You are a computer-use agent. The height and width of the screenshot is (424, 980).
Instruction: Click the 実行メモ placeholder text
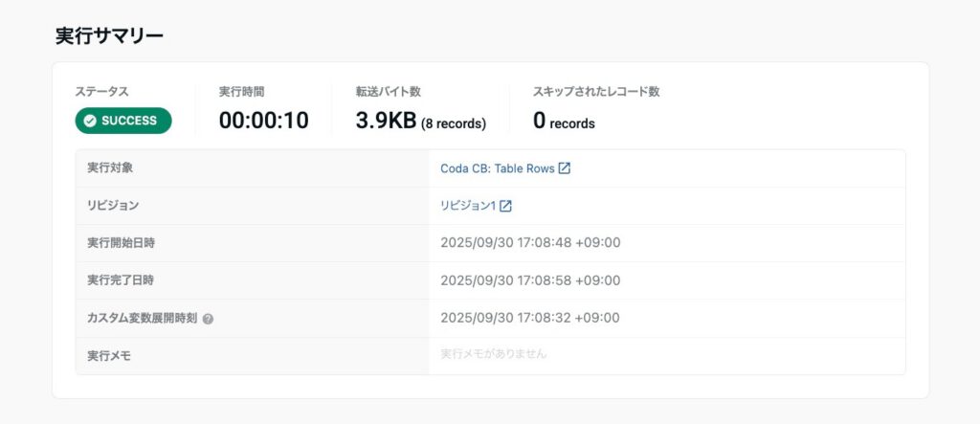[x=493, y=354]
